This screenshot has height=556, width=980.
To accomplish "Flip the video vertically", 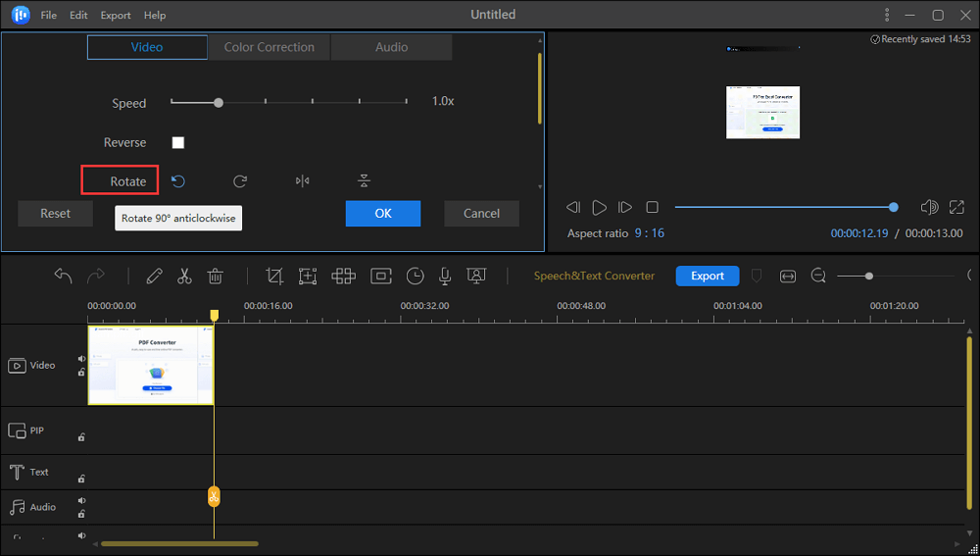I will (x=364, y=181).
